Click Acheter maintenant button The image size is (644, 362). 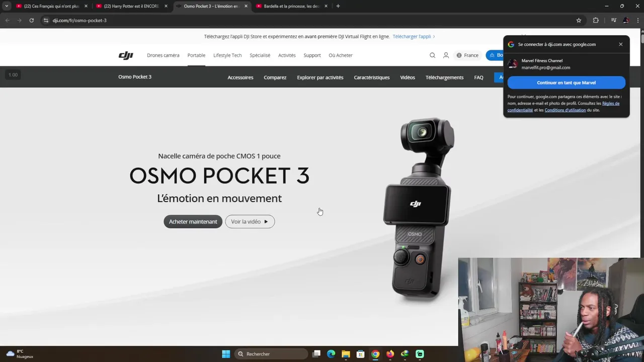click(193, 222)
